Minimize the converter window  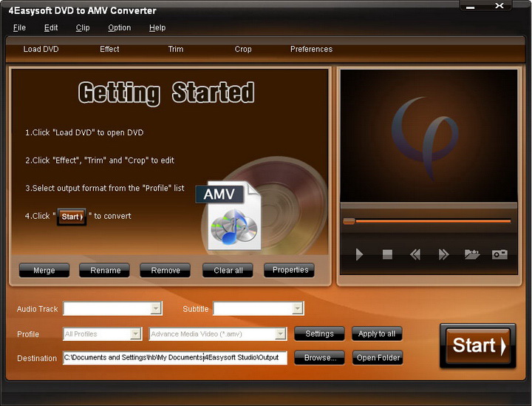(470, 6)
